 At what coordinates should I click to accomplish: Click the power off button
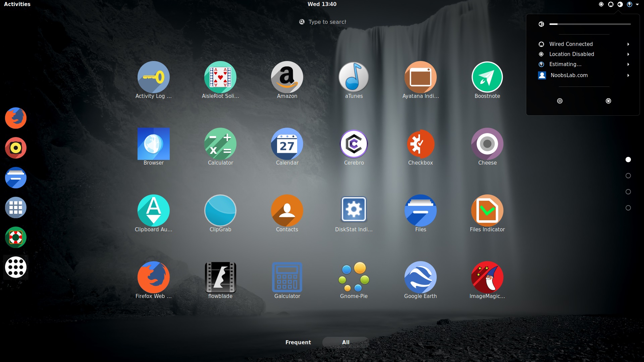[608, 101]
